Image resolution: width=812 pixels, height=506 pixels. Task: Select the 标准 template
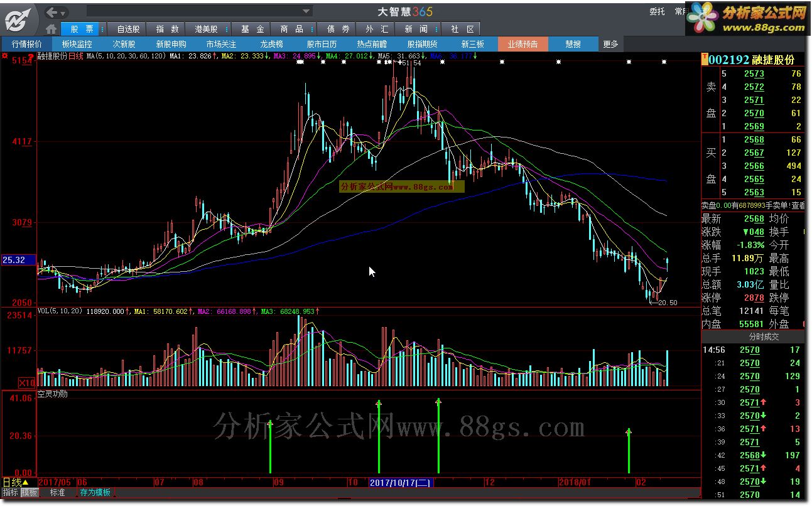58,493
